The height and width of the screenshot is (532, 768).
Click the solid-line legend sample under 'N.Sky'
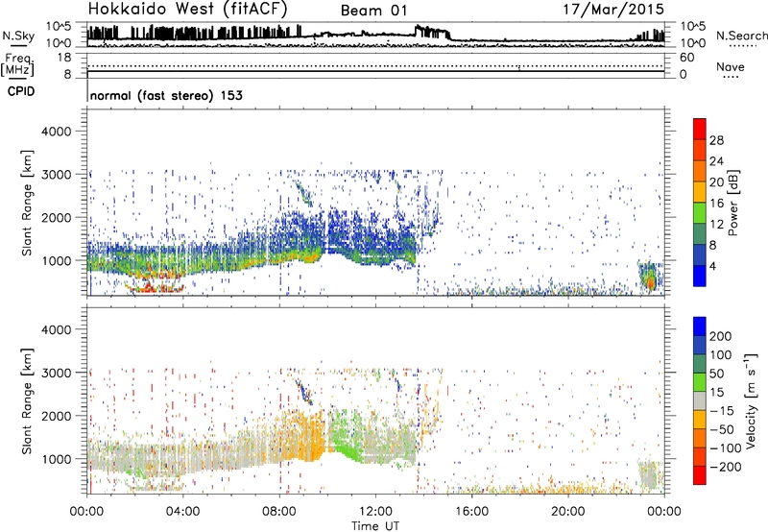18,45
